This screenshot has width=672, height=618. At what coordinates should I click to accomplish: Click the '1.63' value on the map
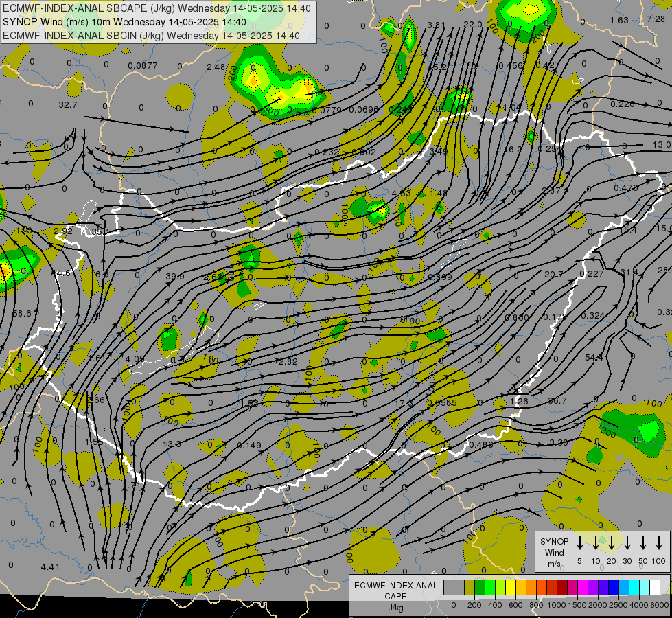pos(619,20)
